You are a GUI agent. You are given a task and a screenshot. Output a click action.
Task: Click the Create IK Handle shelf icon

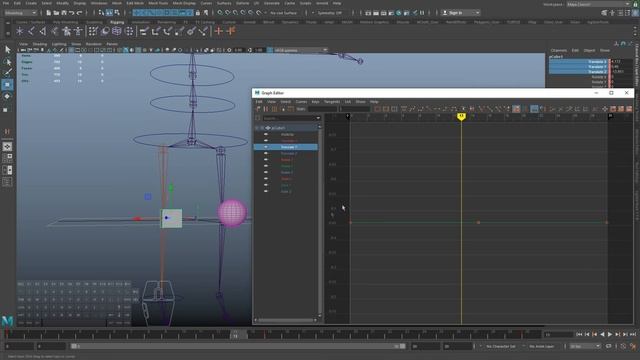[43, 31]
